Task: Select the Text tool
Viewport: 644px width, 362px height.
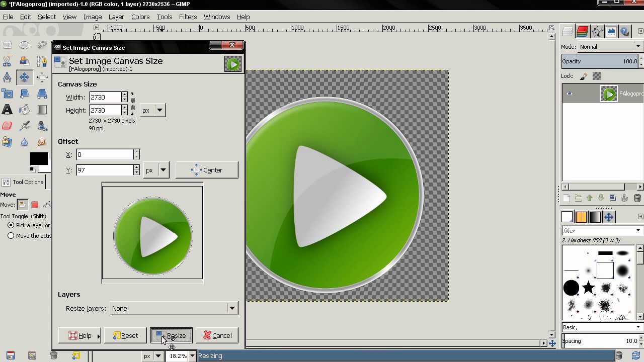Action: pyautogui.click(x=7, y=110)
